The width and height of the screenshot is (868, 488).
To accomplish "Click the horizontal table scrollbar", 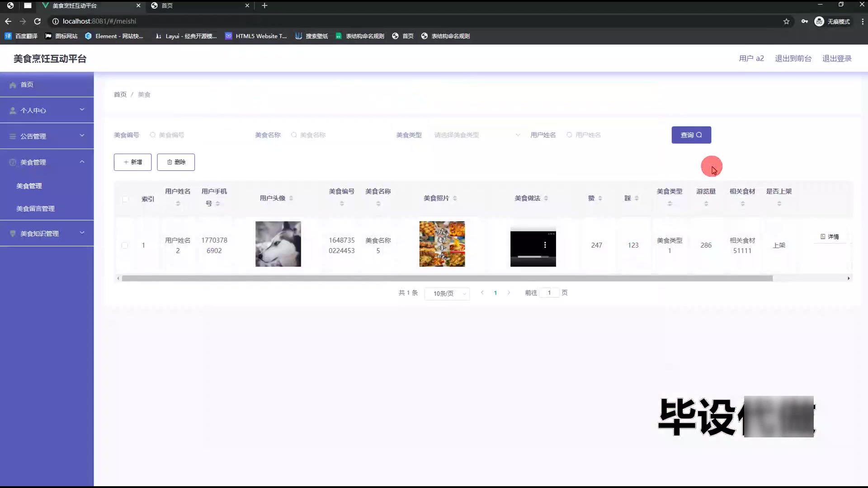I will 447,278.
